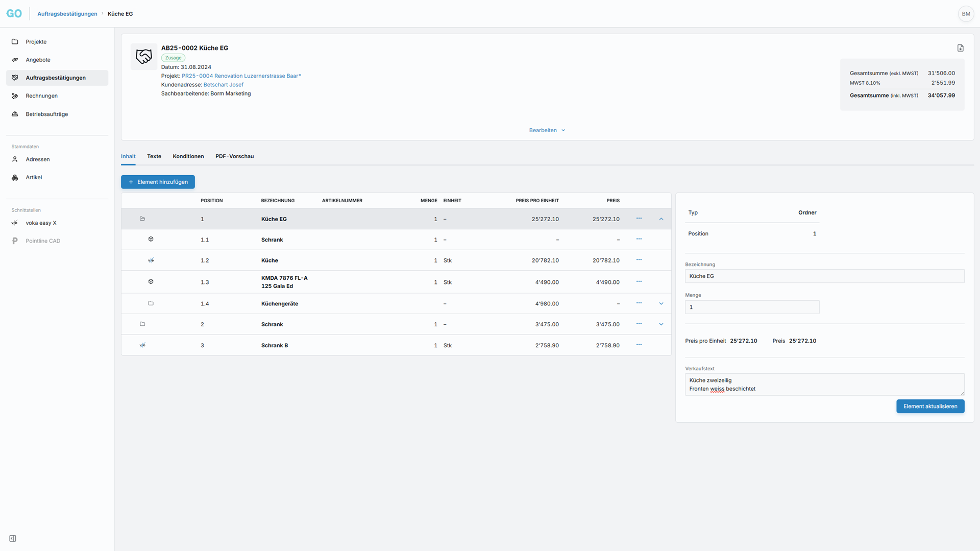Open the Betschart Josef customer link
This screenshot has width=980, height=551.
point(223,85)
